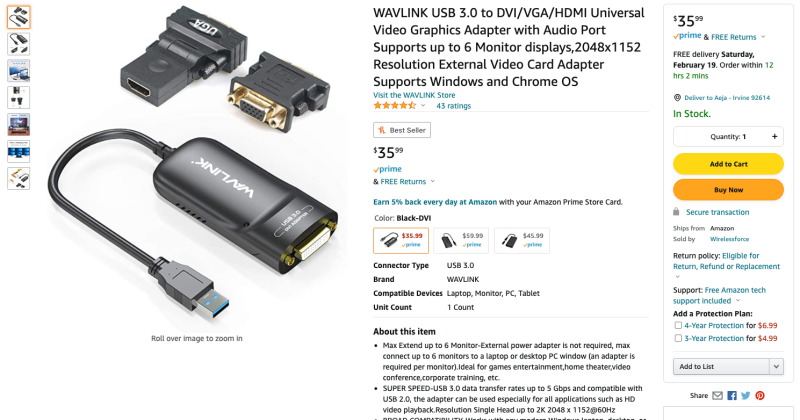The height and width of the screenshot is (420, 800).
Task: Share product on Facebook icon
Action: coord(732,396)
